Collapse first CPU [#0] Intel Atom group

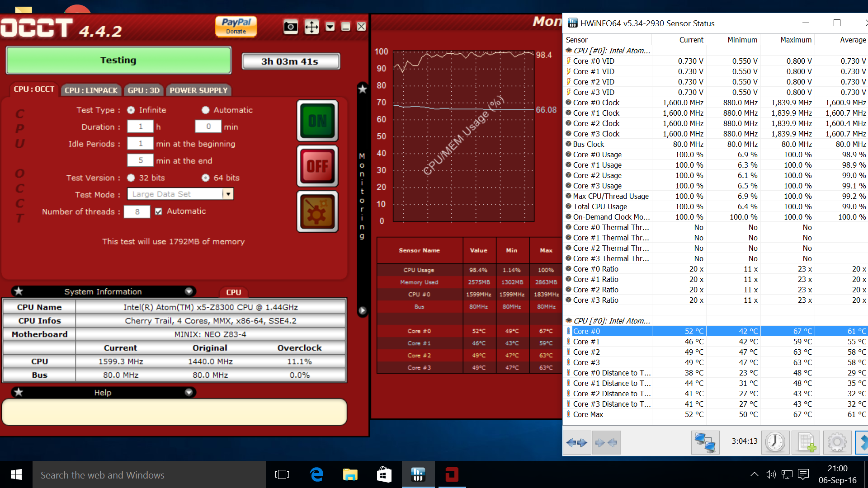click(569, 51)
